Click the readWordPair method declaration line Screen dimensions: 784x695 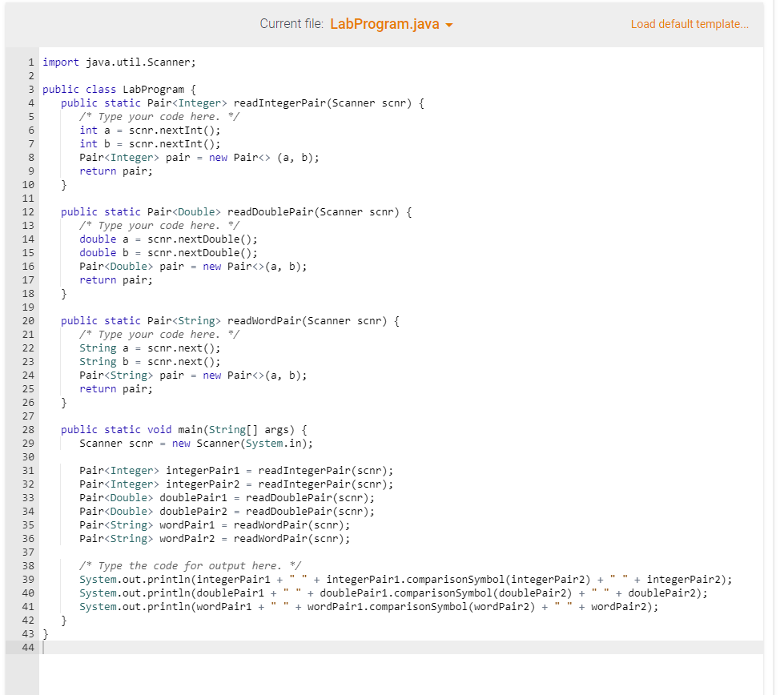tap(230, 321)
